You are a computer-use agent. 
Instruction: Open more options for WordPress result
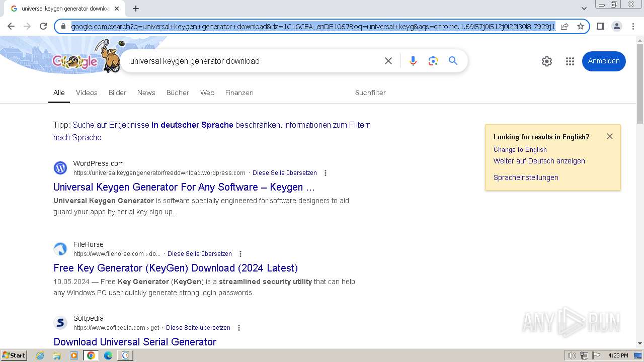(326, 173)
